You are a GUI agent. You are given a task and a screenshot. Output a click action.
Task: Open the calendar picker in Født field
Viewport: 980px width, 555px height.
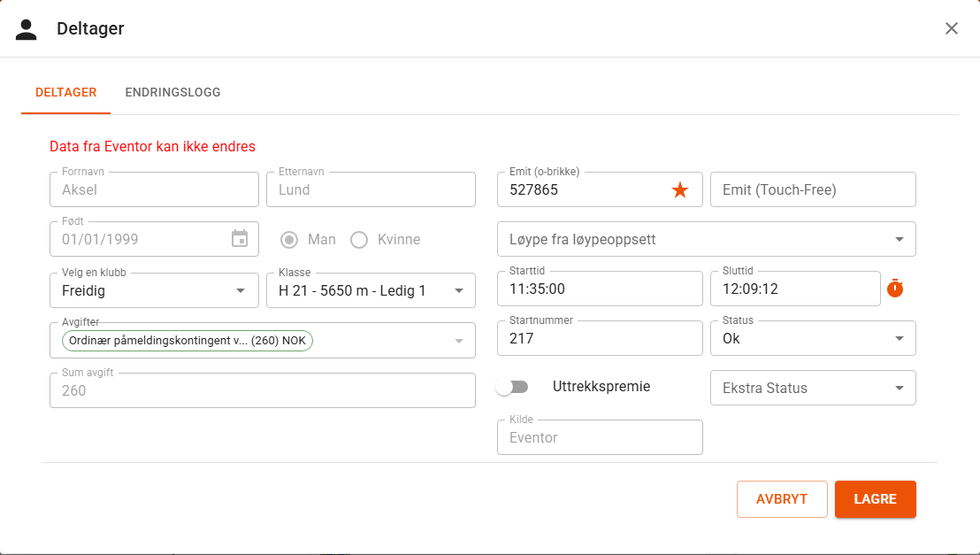pos(240,239)
